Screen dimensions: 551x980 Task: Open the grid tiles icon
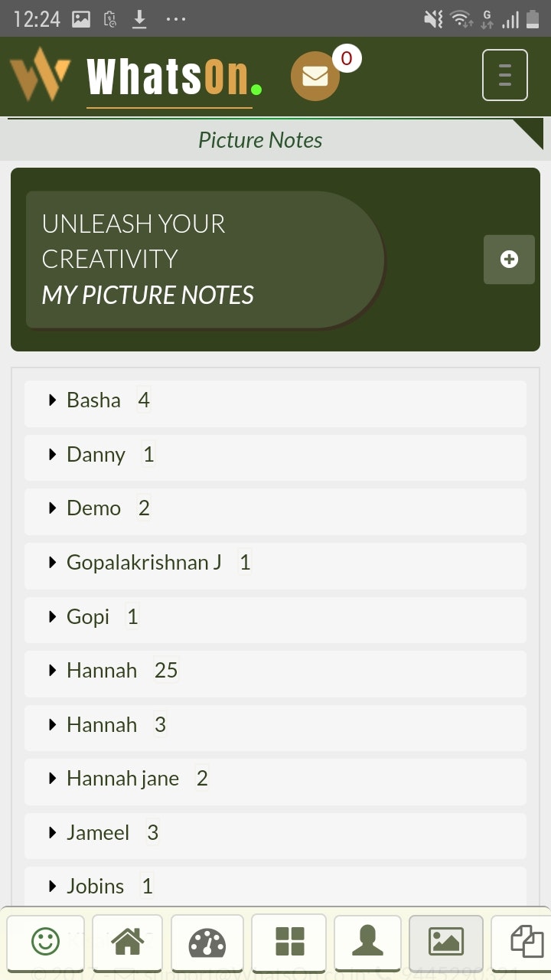point(289,941)
